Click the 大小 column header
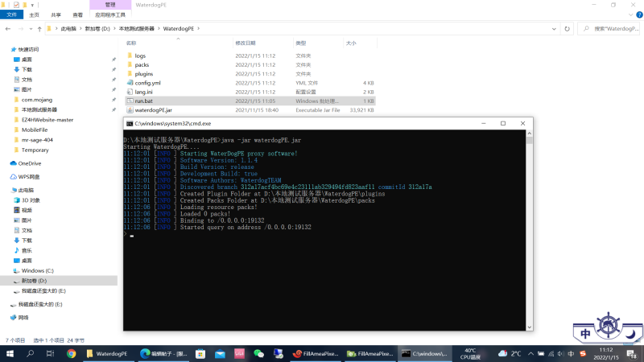 pos(351,43)
